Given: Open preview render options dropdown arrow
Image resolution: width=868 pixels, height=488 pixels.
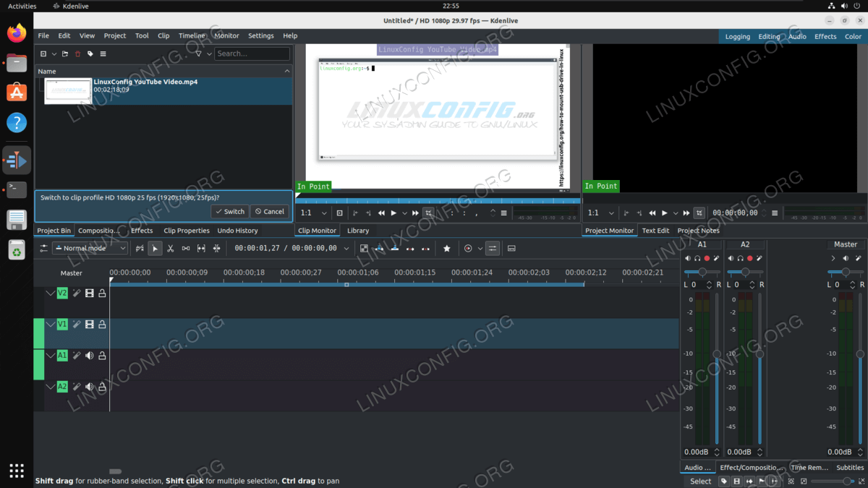Looking at the screenshot, I should [480, 249].
